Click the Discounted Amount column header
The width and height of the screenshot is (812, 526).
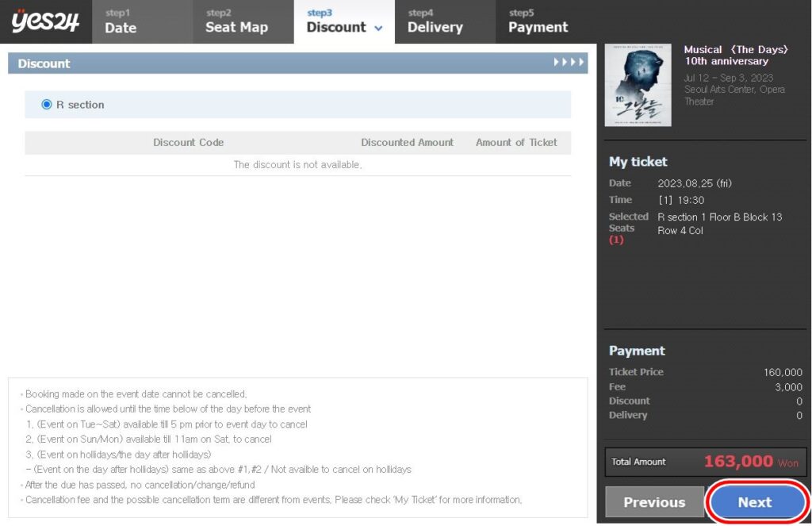(x=407, y=142)
